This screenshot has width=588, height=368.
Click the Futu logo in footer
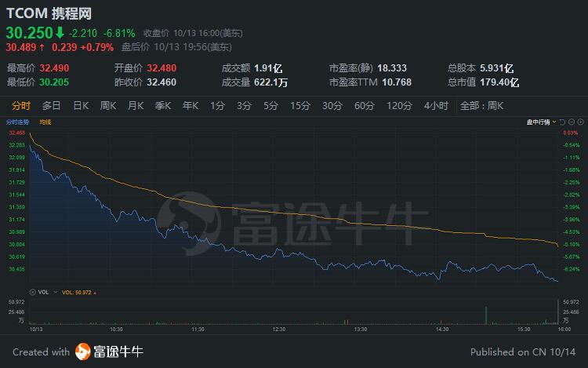pyautogui.click(x=82, y=352)
